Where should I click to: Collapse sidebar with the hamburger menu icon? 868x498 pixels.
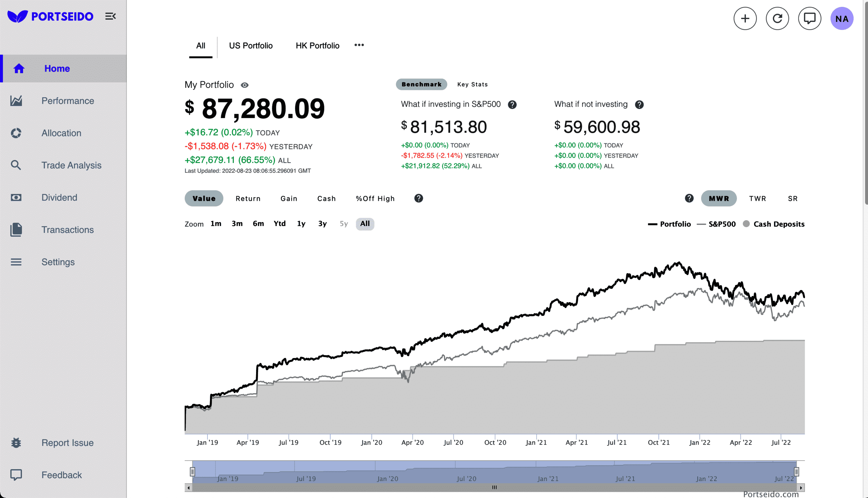coord(110,16)
